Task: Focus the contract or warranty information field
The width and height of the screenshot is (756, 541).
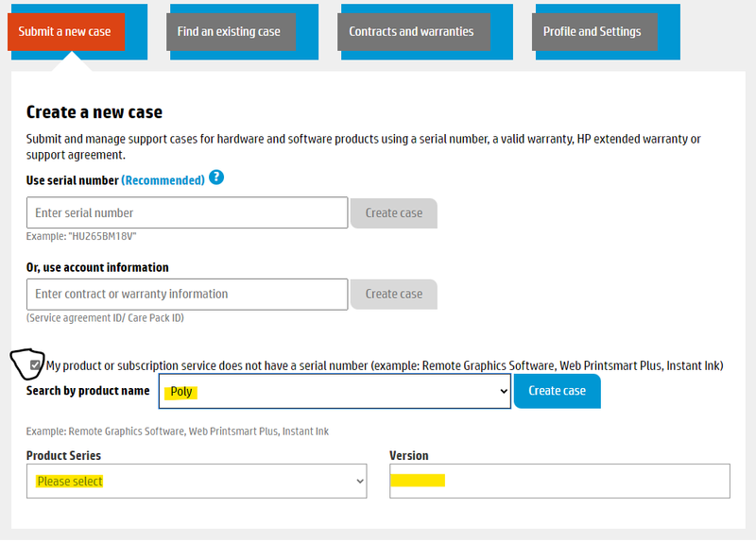Action: [187, 294]
